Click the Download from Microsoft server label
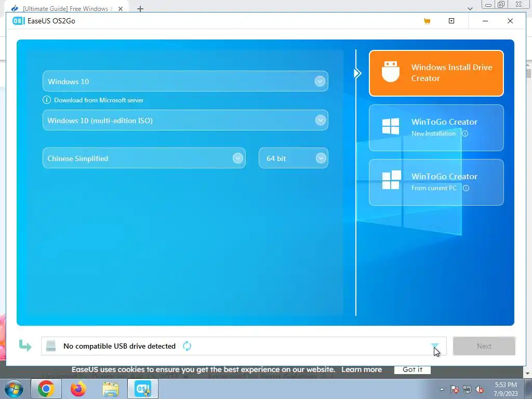Image resolution: width=532 pixels, height=399 pixels. pos(99,100)
